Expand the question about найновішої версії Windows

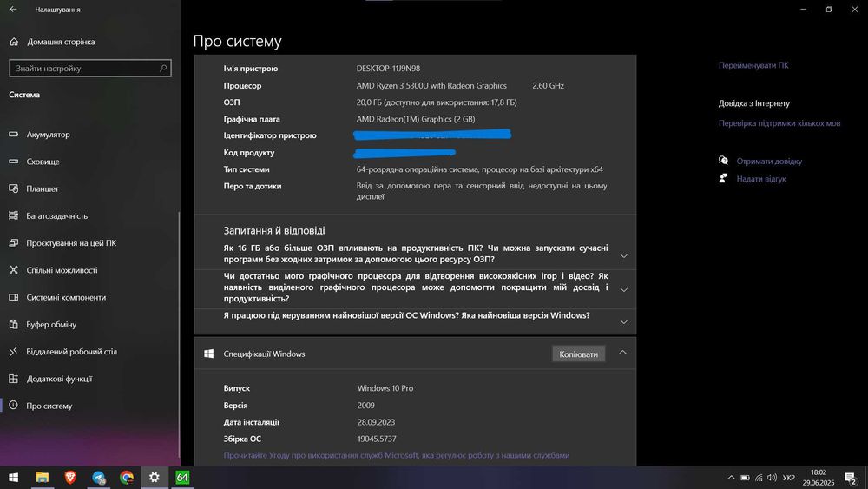[x=624, y=321]
